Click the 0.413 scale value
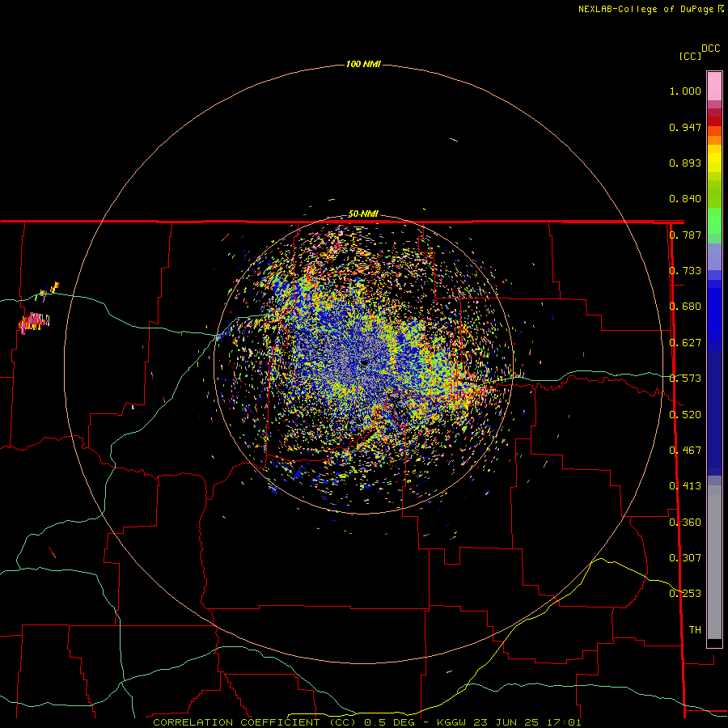The width and height of the screenshot is (728, 728). 685,486
